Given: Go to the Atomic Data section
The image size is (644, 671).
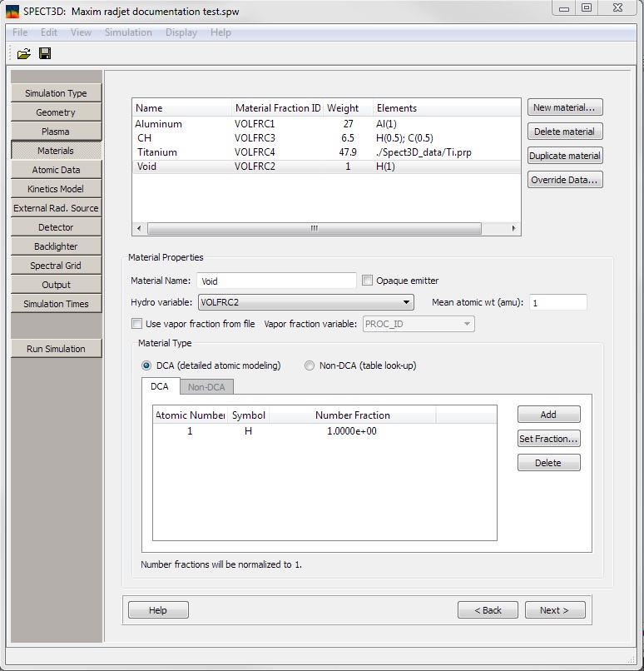Looking at the screenshot, I should click(x=56, y=170).
